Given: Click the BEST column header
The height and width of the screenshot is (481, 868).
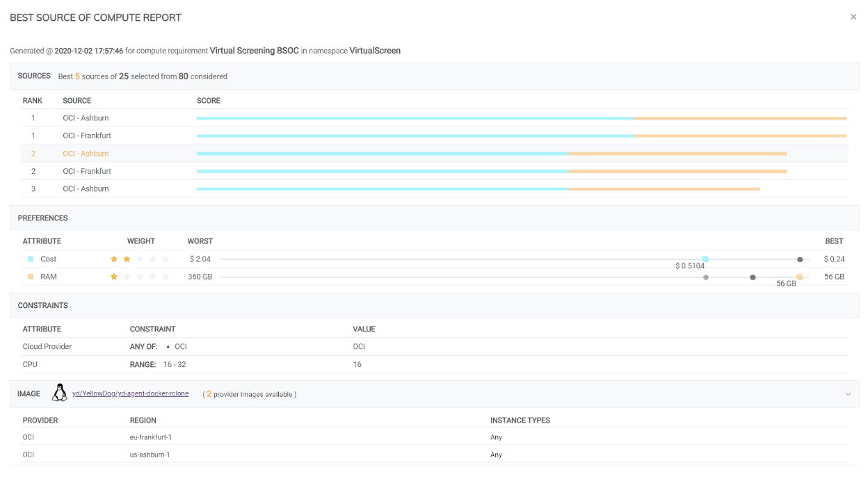Looking at the screenshot, I should point(834,241).
